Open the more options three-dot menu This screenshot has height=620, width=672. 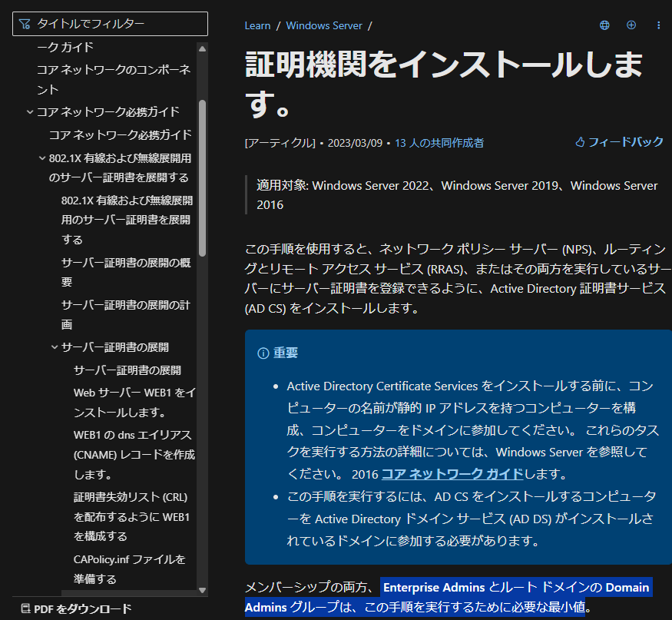coord(658,25)
